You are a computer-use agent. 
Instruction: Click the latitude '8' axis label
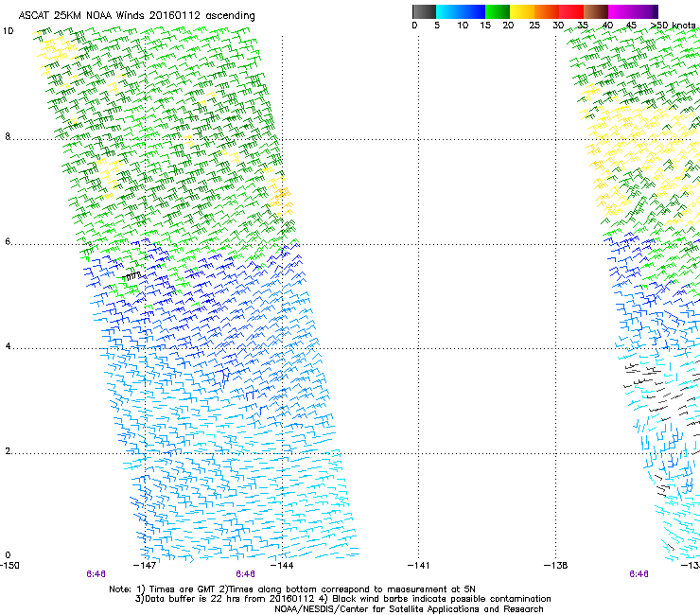coord(8,136)
